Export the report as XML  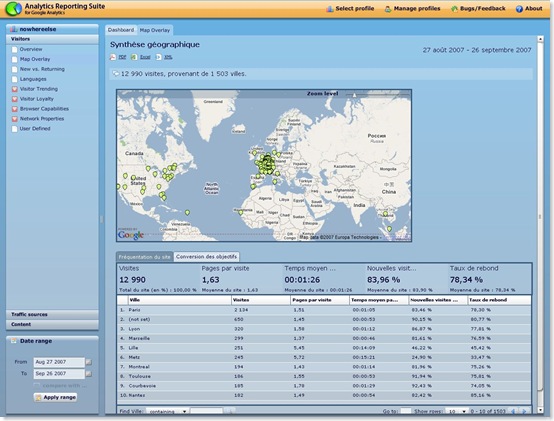coord(168,57)
